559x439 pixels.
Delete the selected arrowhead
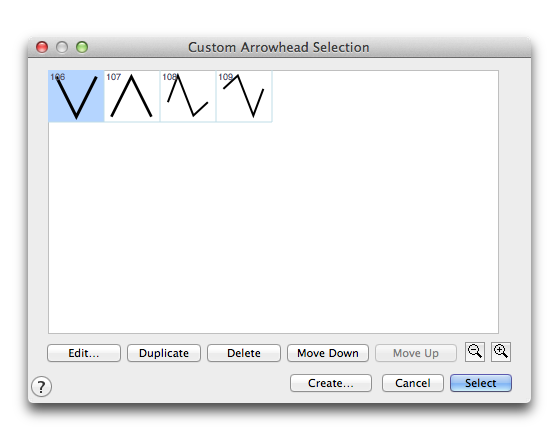pyautogui.click(x=244, y=353)
